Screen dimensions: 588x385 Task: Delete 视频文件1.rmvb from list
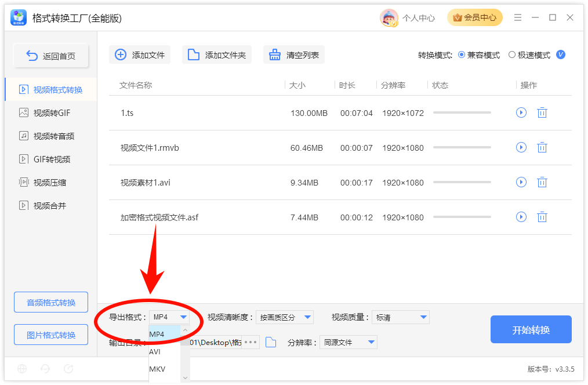pos(542,147)
